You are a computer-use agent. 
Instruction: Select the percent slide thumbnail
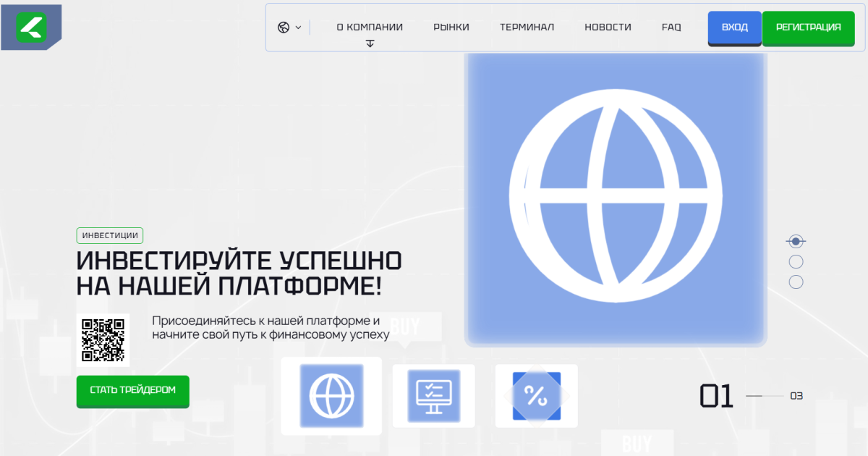537,396
